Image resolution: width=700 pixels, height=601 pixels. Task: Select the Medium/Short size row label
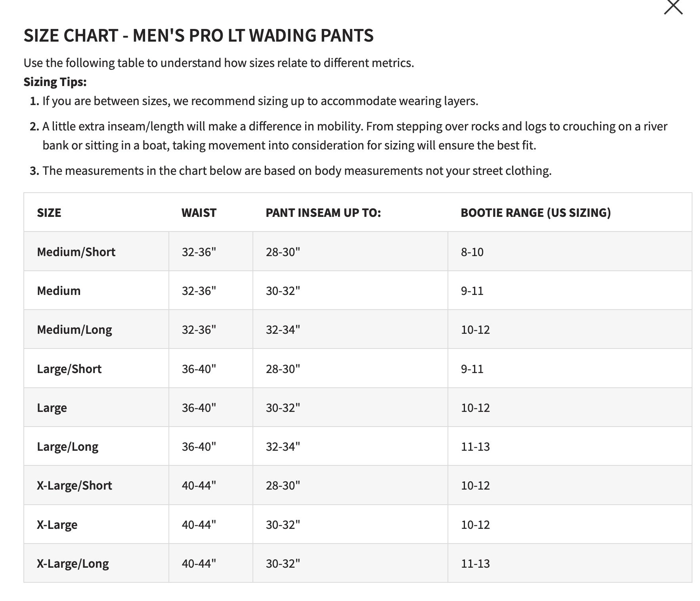tap(76, 252)
